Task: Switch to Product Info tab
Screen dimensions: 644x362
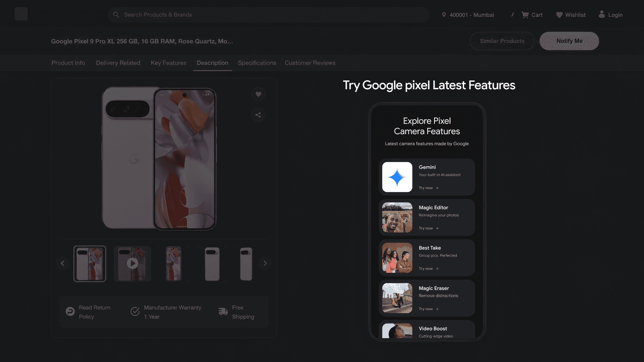Action: pyautogui.click(x=68, y=63)
